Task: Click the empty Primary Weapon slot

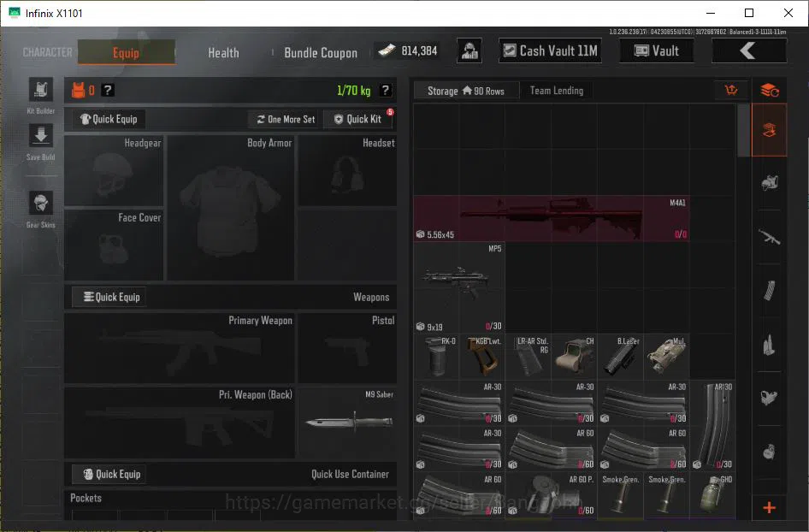Action: 180,348
